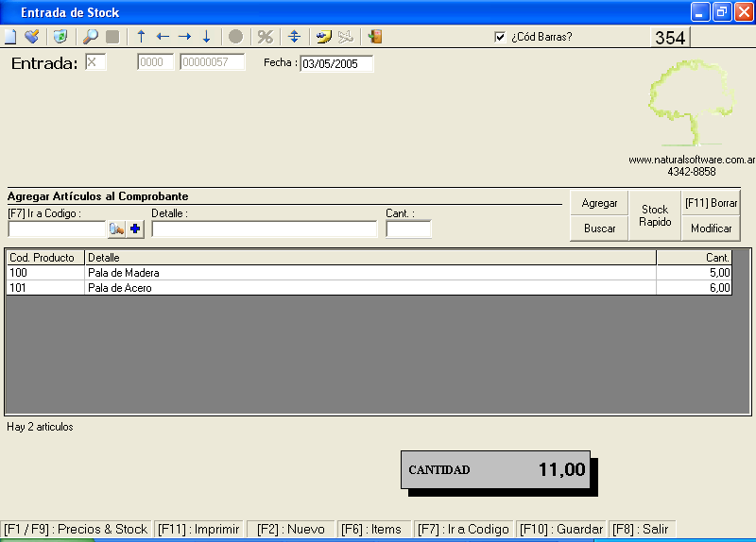
Task: Go to first record with up arrow
Action: point(141,37)
